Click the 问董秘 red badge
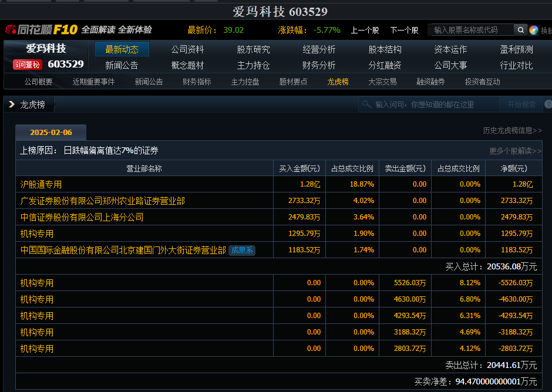The height and width of the screenshot is (392, 552). click(28, 65)
